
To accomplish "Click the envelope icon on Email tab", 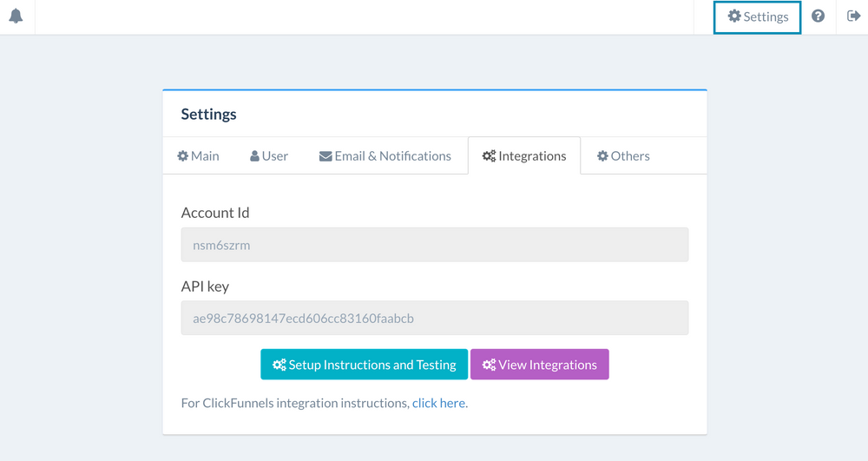I will coord(325,156).
